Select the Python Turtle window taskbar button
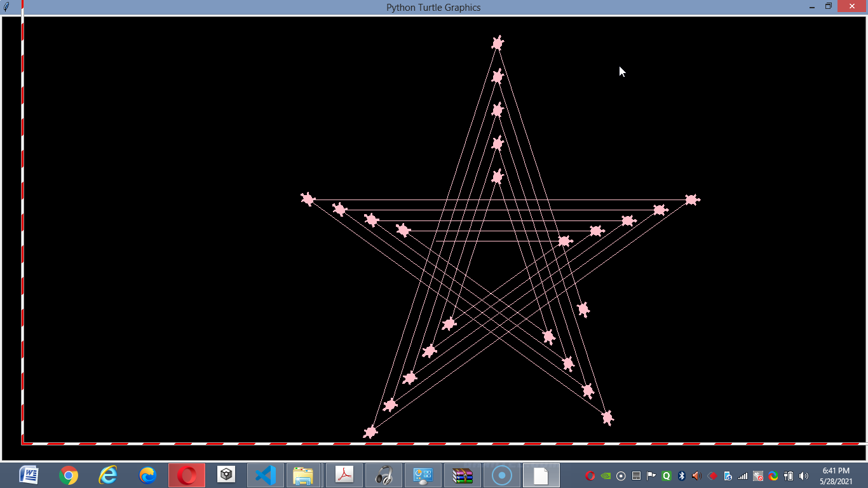The height and width of the screenshot is (488, 868). [541, 475]
